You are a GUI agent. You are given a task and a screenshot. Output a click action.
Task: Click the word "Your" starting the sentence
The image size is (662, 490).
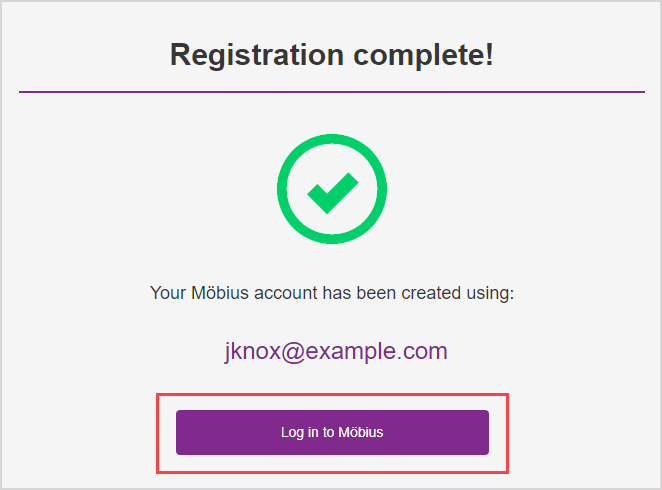click(167, 294)
